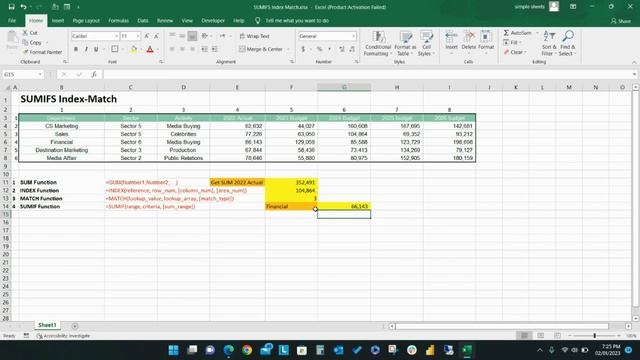Add a new sheet with the plus icon
The image size is (640, 360).
click(x=75, y=326)
